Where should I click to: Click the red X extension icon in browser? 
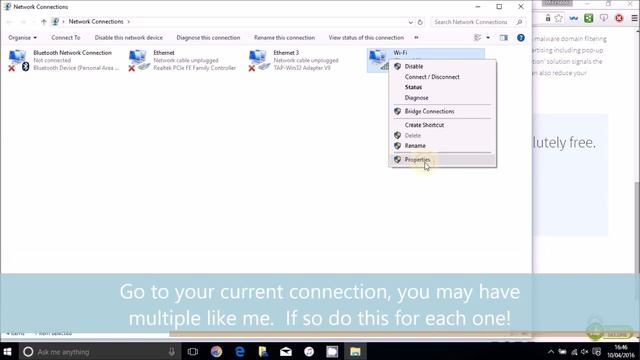coord(619,18)
